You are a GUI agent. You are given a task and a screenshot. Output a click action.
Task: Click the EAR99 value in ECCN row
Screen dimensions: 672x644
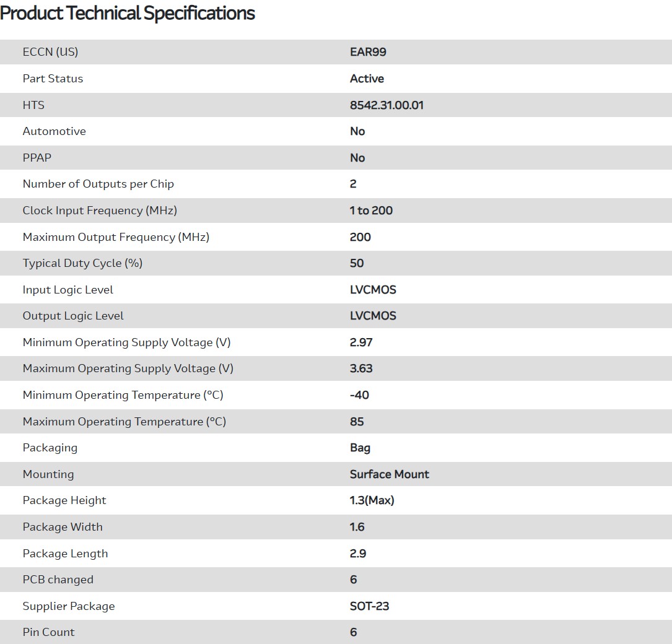click(x=368, y=52)
